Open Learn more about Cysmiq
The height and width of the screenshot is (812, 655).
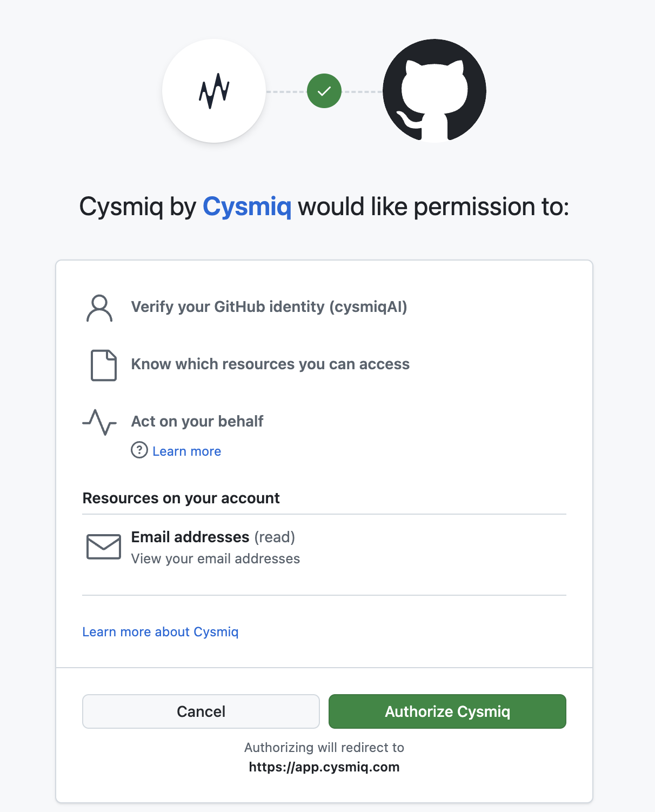[161, 631]
